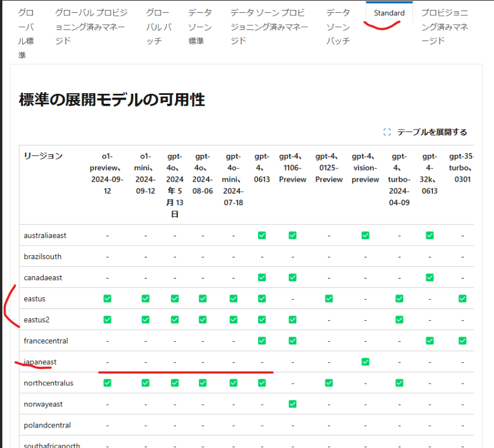Click the リージョン column header
Image resolution: width=494 pixels, height=448 pixels.
tap(43, 156)
